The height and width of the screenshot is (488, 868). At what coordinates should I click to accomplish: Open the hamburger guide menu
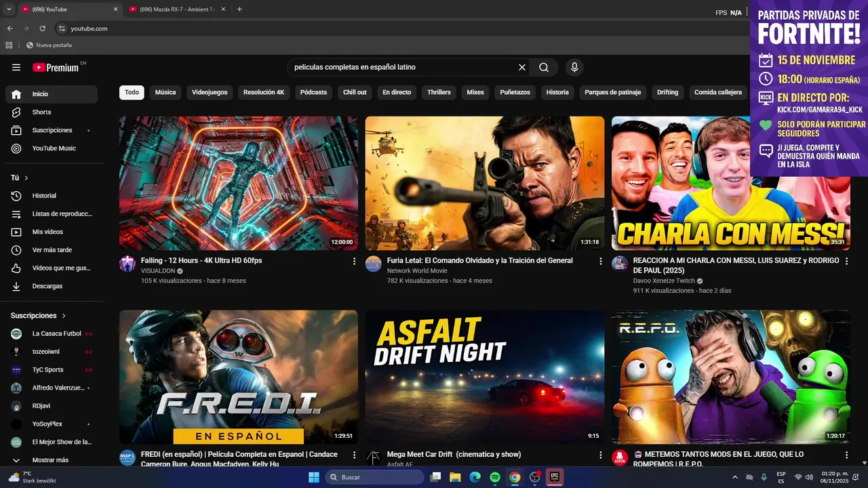point(16,67)
